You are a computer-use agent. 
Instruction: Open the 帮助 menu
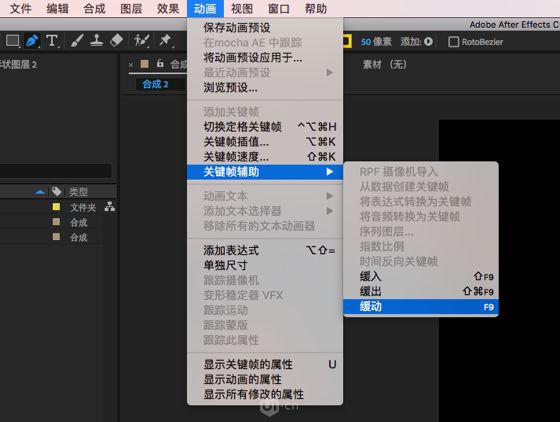316,8
